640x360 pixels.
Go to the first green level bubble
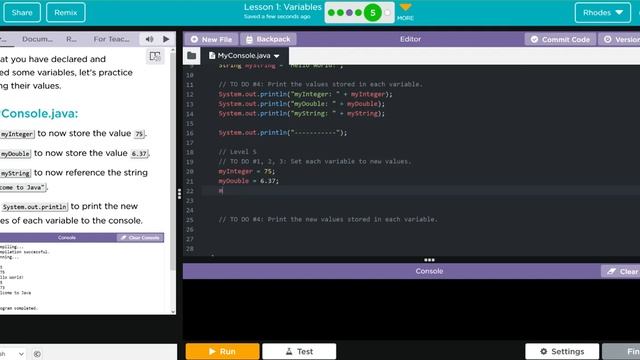[331, 13]
